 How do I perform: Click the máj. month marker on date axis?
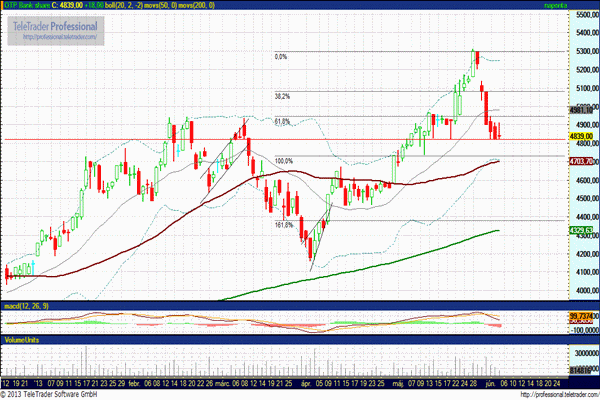[x=400, y=381]
